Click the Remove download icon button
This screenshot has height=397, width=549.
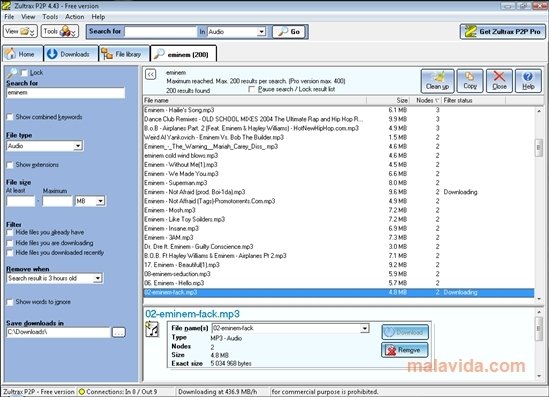tap(405, 350)
